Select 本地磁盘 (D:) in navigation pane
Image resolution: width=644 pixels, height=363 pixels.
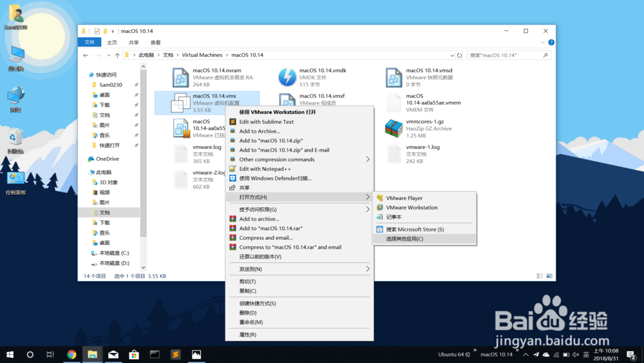click(x=114, y=263)
